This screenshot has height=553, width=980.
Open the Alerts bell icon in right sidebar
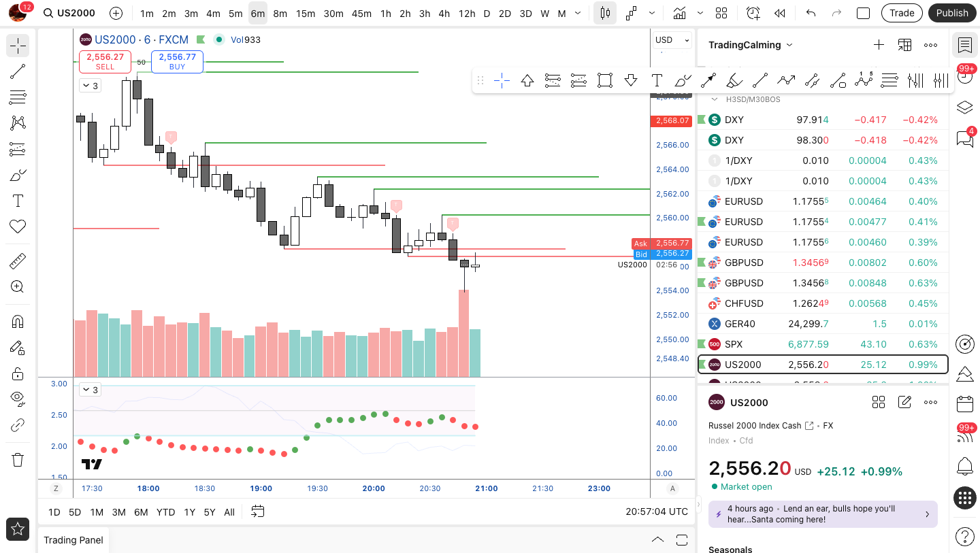pyautogui.click(x=964, y=466)
